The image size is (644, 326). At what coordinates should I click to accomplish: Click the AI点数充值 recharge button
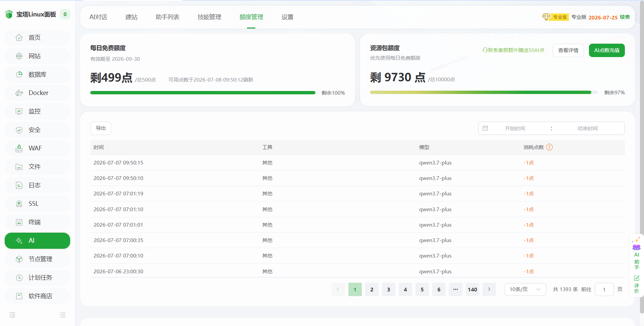607,50
